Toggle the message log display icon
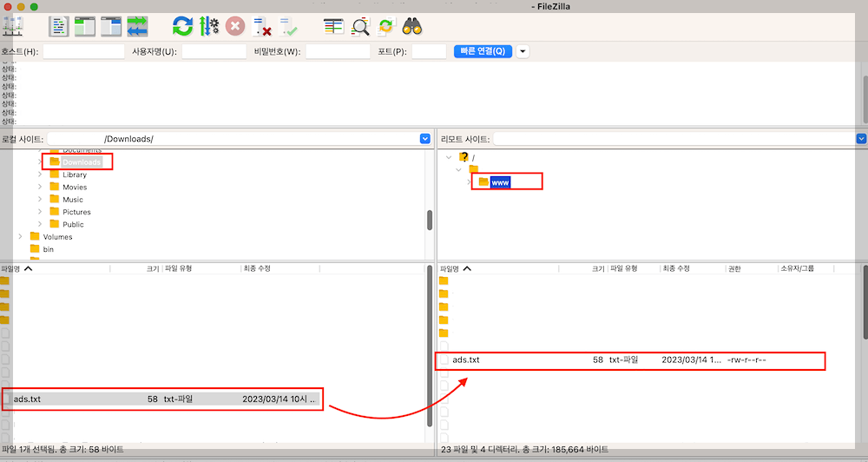This screenshot has width=868, height=462. pyautogui.click(x=59, y=26)
